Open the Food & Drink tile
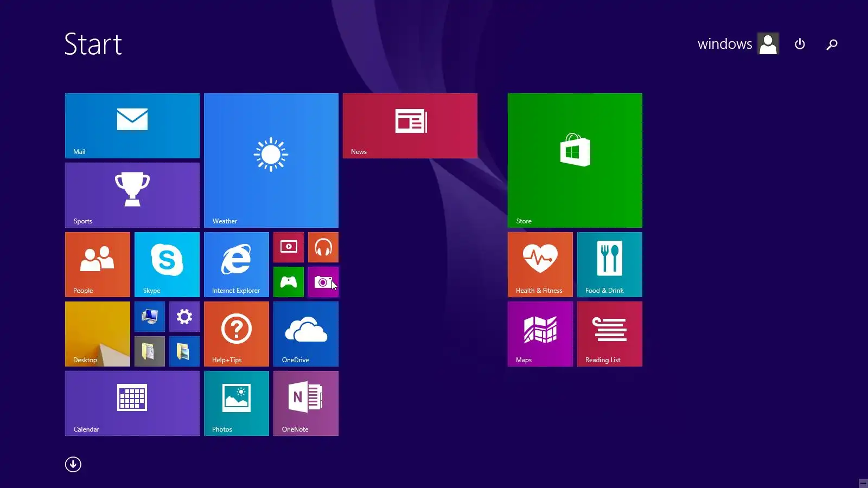 tap(610, 265)
